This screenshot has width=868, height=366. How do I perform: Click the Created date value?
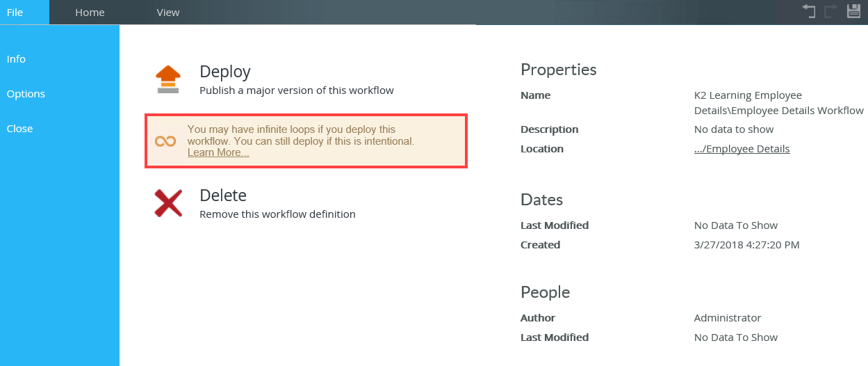tap(746, 245)
